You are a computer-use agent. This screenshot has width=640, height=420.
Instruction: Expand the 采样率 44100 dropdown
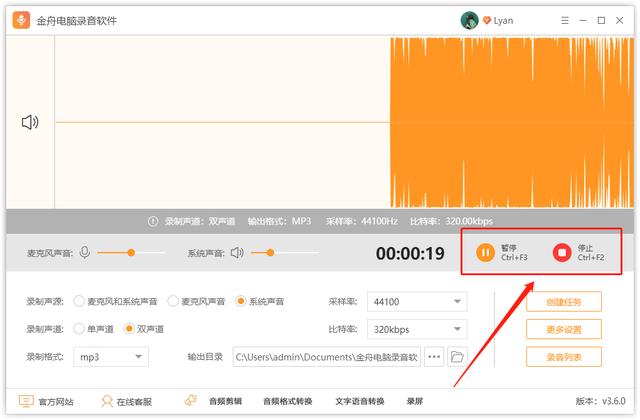(417, 302)
